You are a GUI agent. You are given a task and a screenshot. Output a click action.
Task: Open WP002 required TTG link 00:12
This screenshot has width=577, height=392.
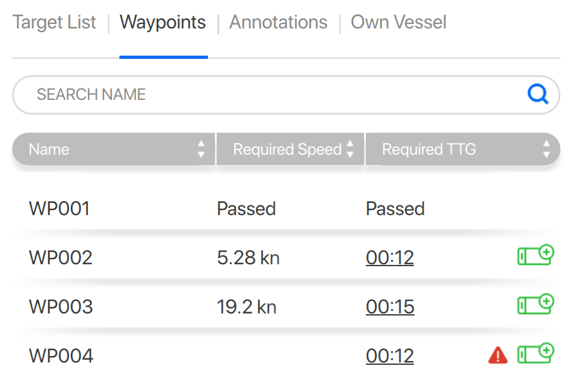point(390,258)
